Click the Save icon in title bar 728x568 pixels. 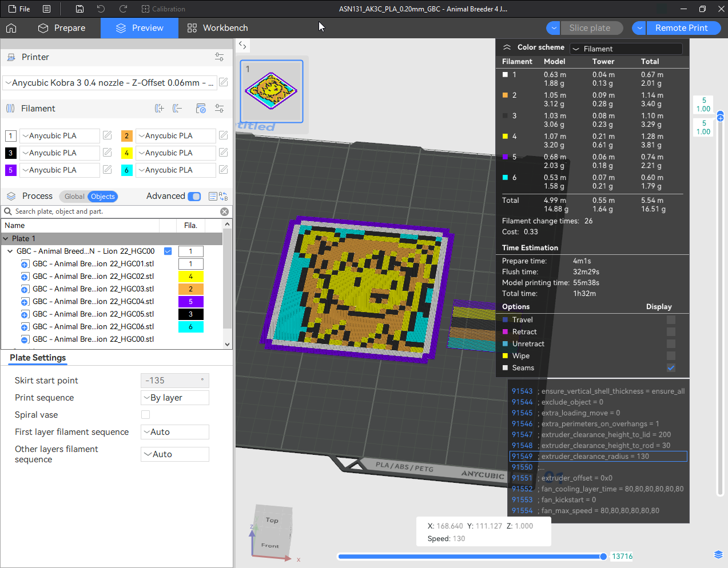pos(79,9)
